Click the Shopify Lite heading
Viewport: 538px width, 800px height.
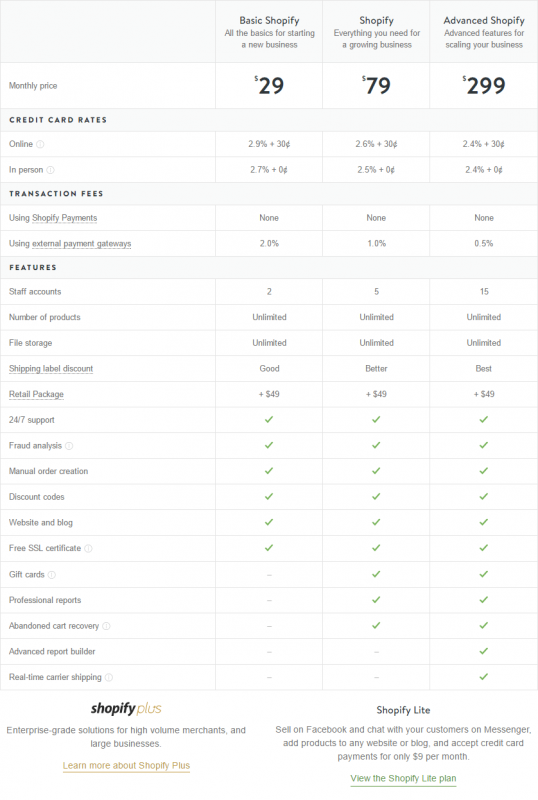403,710
